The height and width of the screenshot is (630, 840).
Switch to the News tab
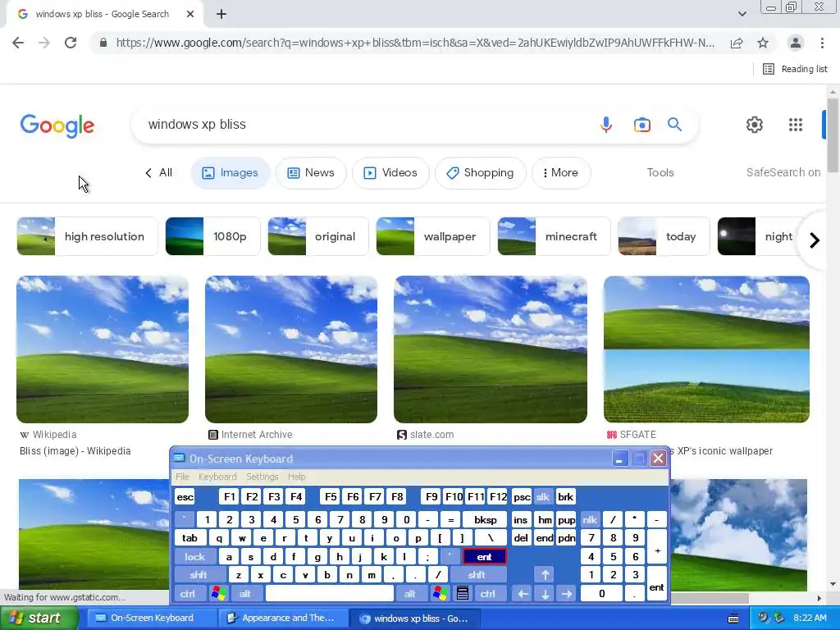(x=311, y=173)
